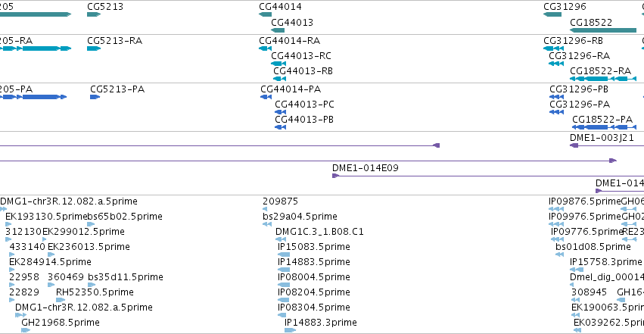Click the CG5213-RA transcript glyph
This screenshot has height=334, width=644.
coord(94,48)
